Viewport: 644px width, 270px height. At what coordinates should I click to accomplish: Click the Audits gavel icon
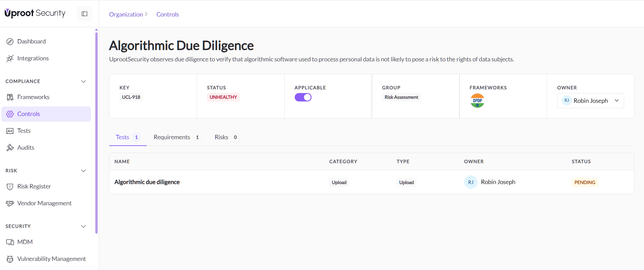[10, 148]
